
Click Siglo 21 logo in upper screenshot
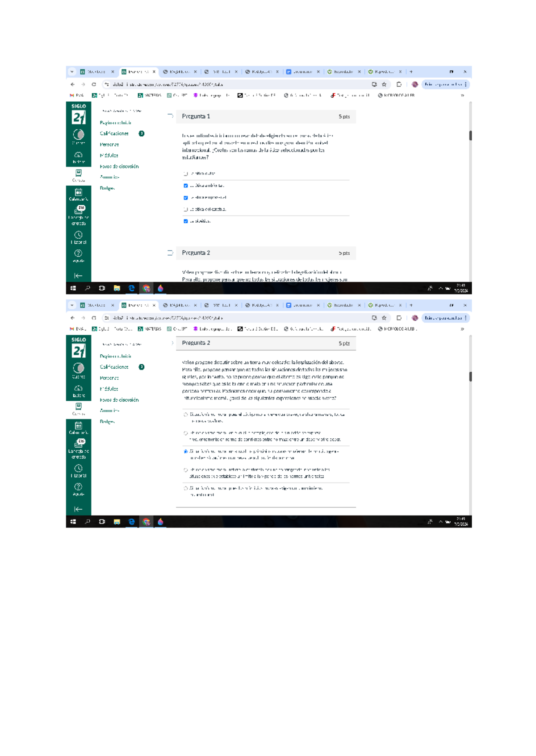tap(79, 115)
